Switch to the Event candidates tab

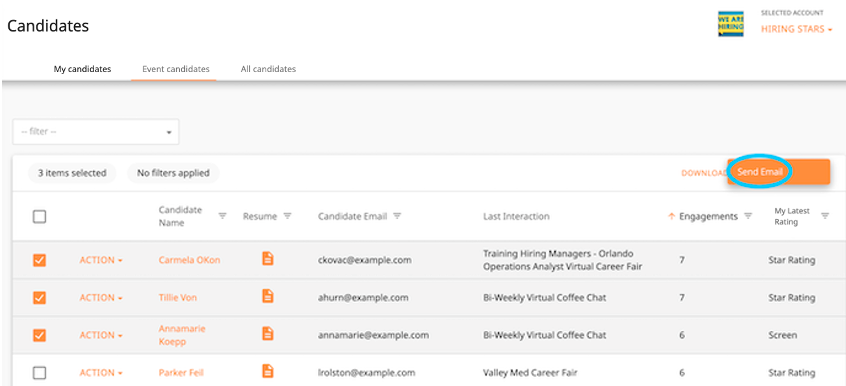pyautogui.click(x=175, y=69)
